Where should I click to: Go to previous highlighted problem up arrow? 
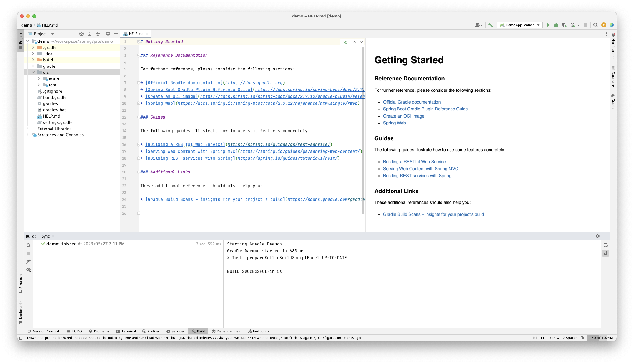point(355,42)
